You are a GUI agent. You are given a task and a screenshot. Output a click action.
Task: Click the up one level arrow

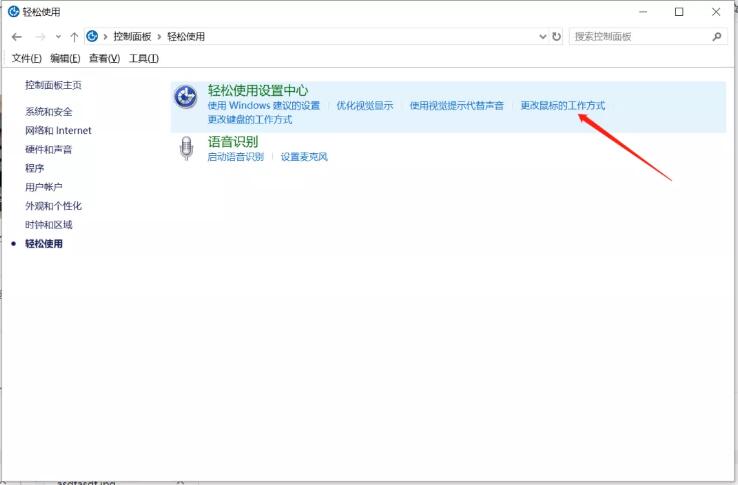click(74, 37)
